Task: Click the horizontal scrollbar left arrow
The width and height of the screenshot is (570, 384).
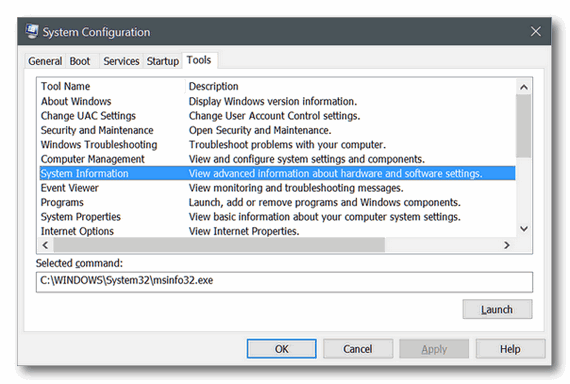Action: [45, 245]
